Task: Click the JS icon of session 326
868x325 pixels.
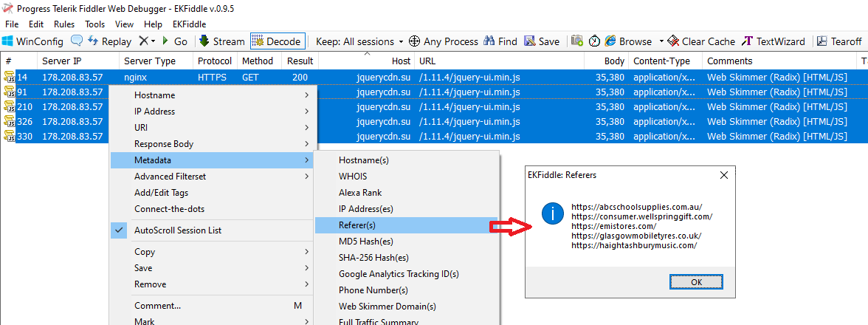Action: (x=9, y=121)
